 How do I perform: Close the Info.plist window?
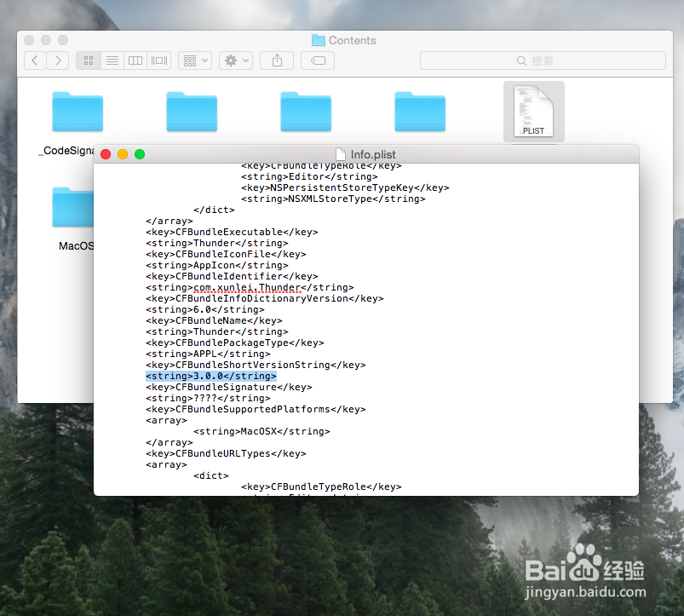click(x=106, y=154)
